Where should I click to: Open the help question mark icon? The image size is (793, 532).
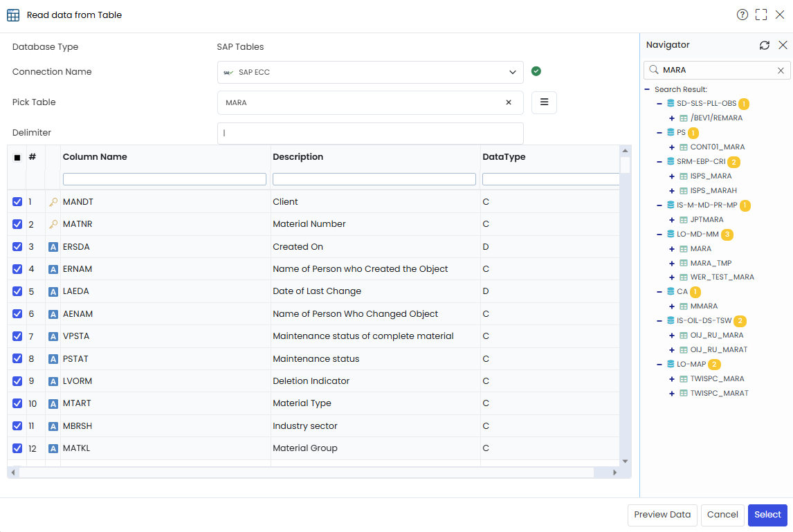(x=742, y=15)
